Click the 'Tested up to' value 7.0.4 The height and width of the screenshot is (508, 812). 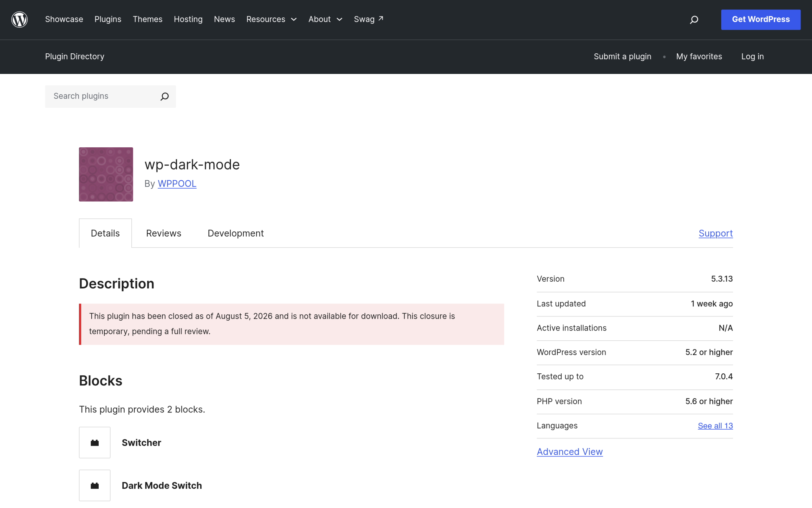(x=724, y=376)
